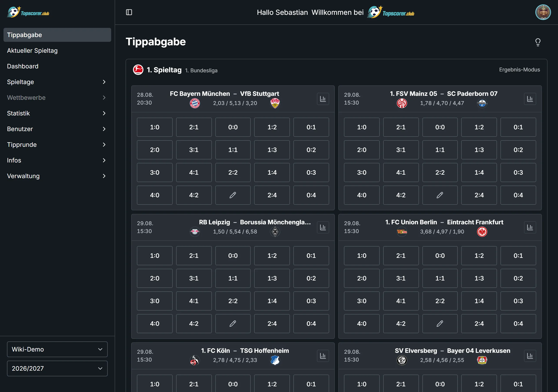Tip 1:3 for RB Leipzig match

click(x=272, y=278)
